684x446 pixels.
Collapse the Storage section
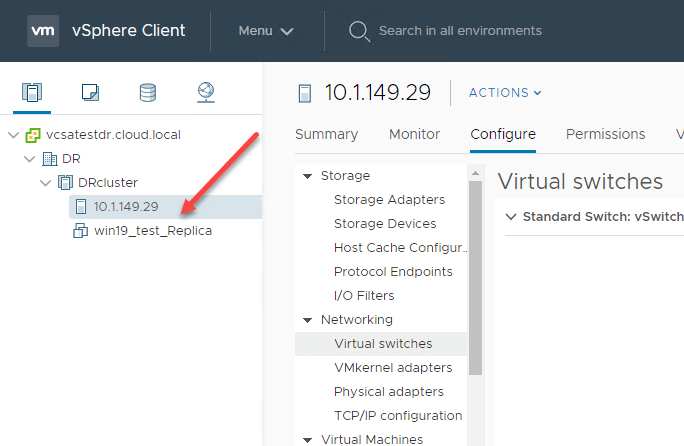(x=308, y=176)
